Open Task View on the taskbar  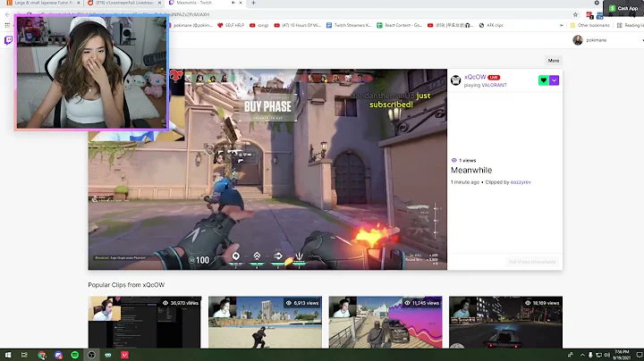24,355
